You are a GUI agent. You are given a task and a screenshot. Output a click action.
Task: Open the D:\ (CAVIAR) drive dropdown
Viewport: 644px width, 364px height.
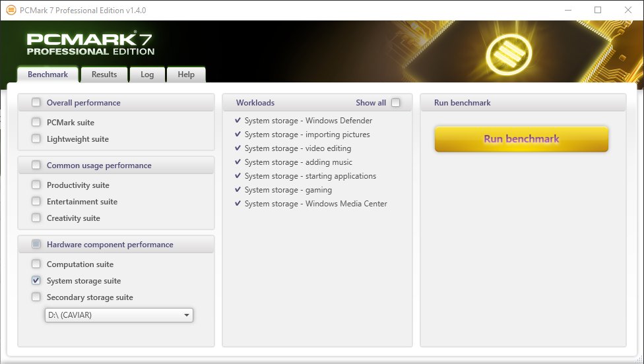click(x=119, y=315)
